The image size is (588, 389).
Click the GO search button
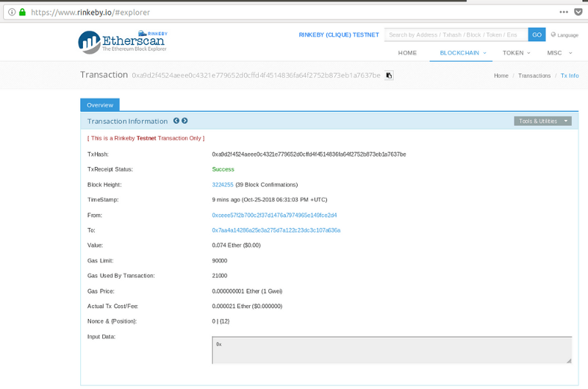pos(537,35)
